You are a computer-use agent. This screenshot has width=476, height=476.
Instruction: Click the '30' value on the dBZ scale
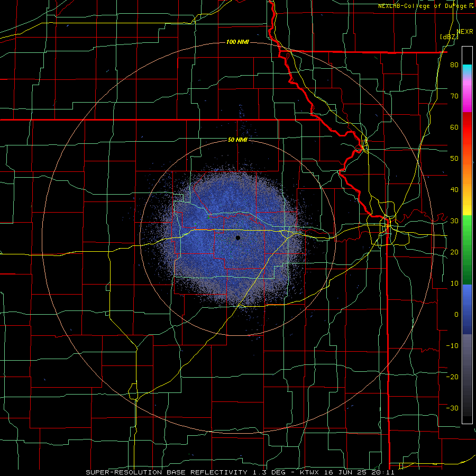454,221
